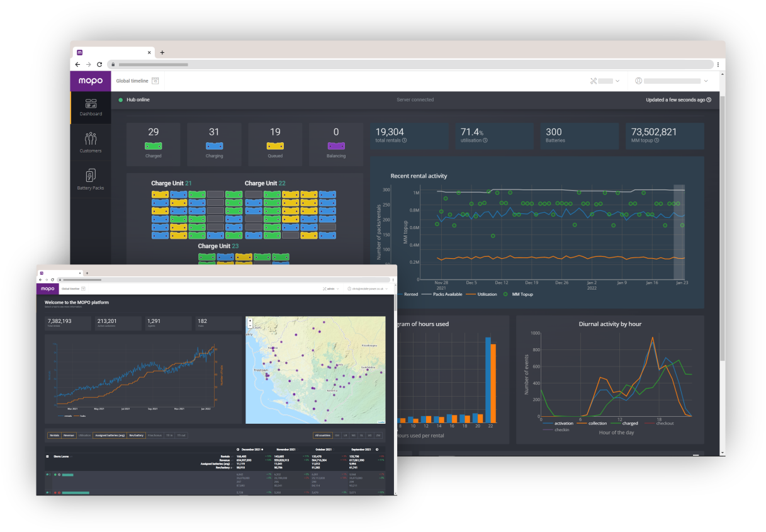
Task: Go to months after September 2021
Action: pyautogui.click(x=378, y=450)
